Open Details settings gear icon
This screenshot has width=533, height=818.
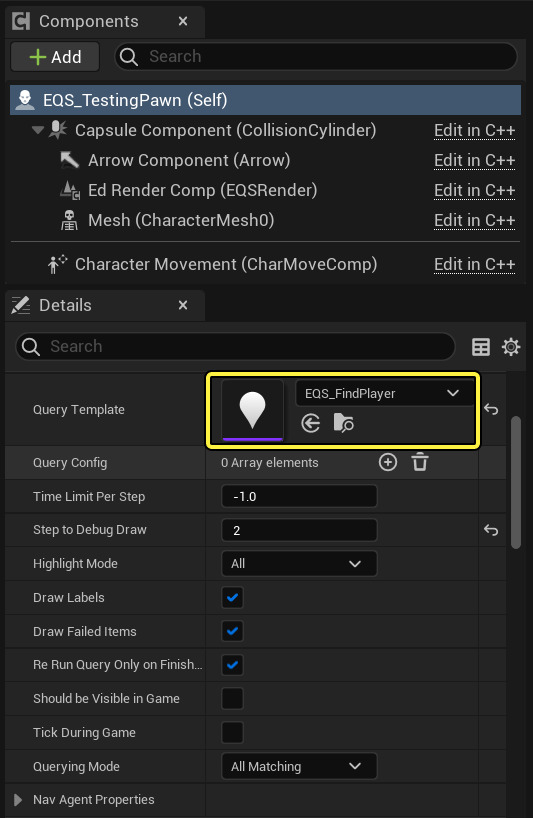pyautogui.click(x=511, y=347)
